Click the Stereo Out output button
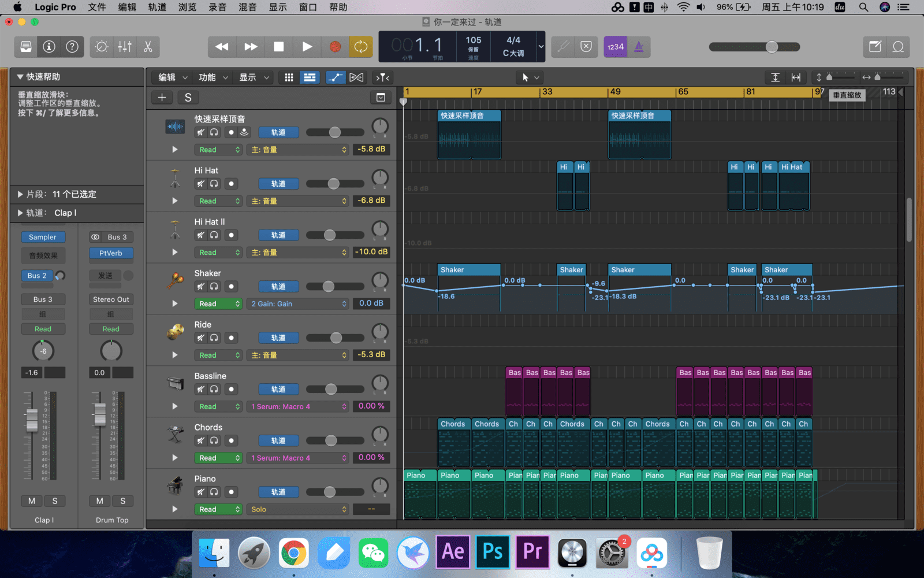Image resolution: width=924 pixels, height=578 pixels. 111,299
